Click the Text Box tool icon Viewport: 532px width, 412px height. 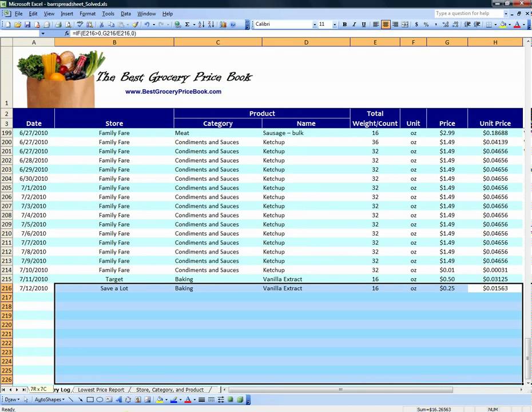[109, 400]
